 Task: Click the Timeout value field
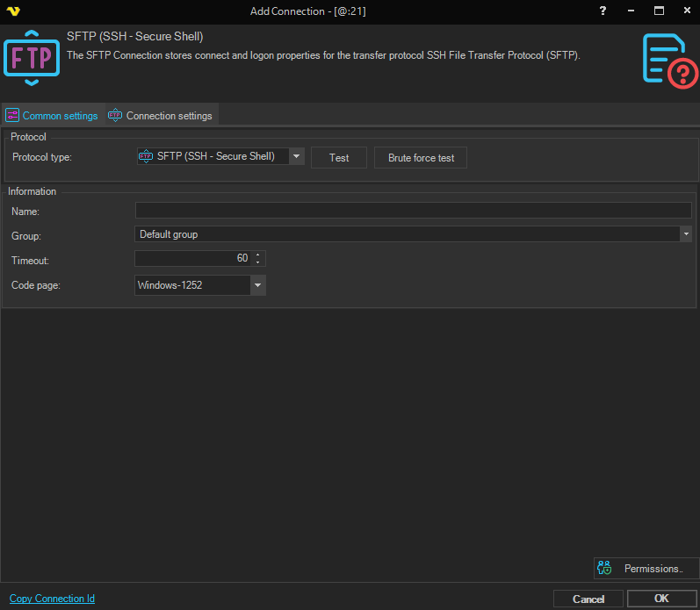193,259
